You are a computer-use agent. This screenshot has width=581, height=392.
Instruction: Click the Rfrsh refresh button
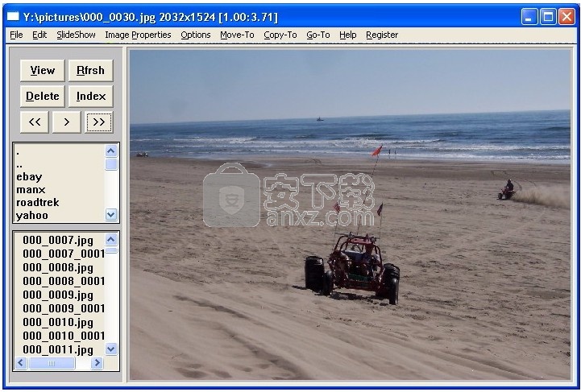tap(90, 70)
